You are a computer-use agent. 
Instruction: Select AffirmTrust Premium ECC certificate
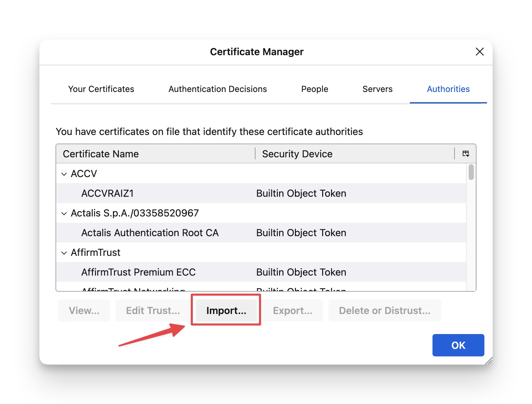(x=138, y=272)
